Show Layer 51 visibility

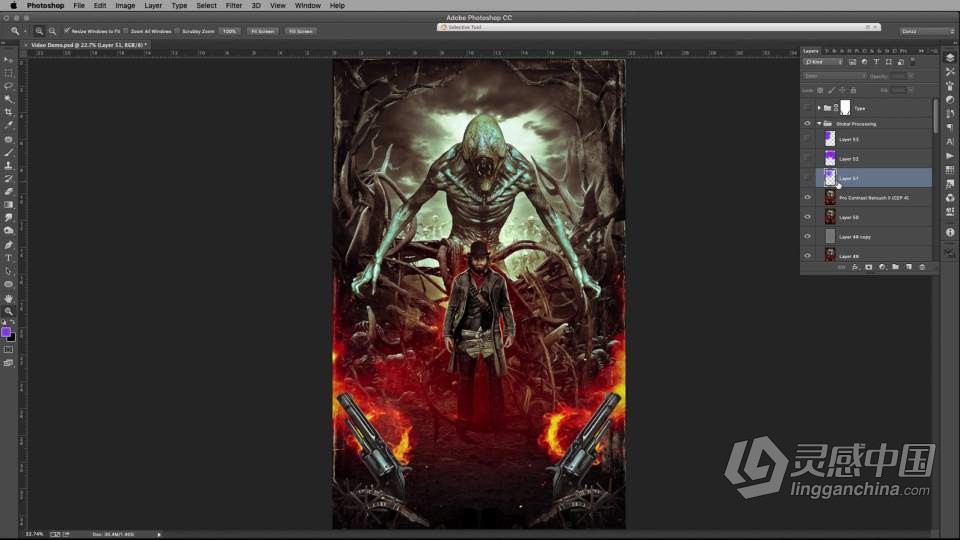point(808,178)
